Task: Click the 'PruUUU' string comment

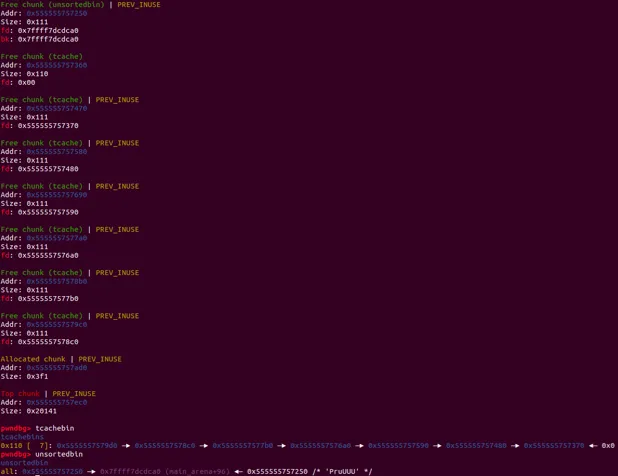Action: (346, 471)
